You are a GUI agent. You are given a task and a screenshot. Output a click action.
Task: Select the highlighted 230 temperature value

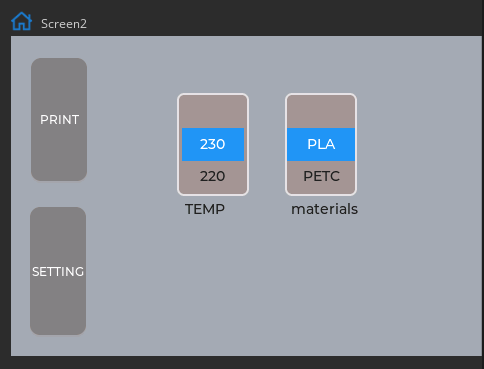pos(213,144)
